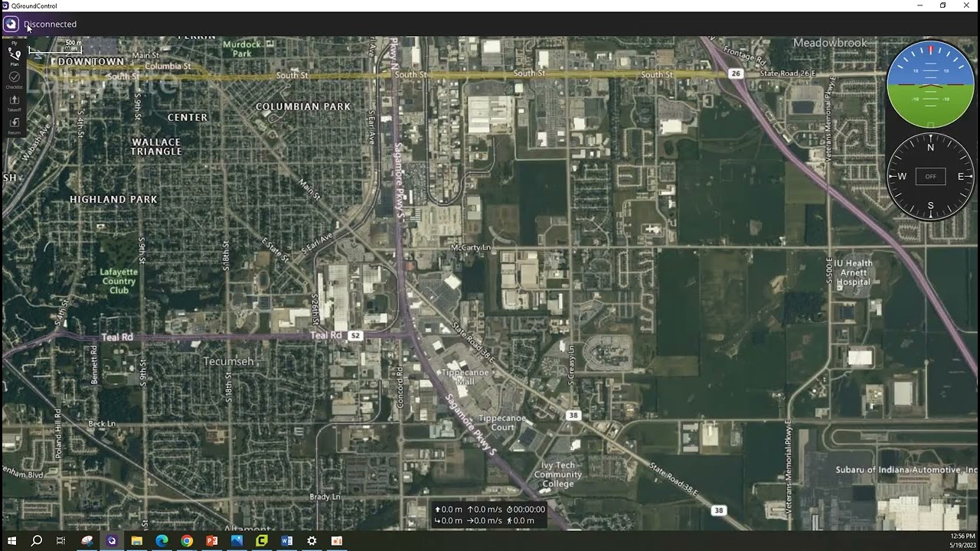Open PowerPoint from the taskbar

(211, 541)
